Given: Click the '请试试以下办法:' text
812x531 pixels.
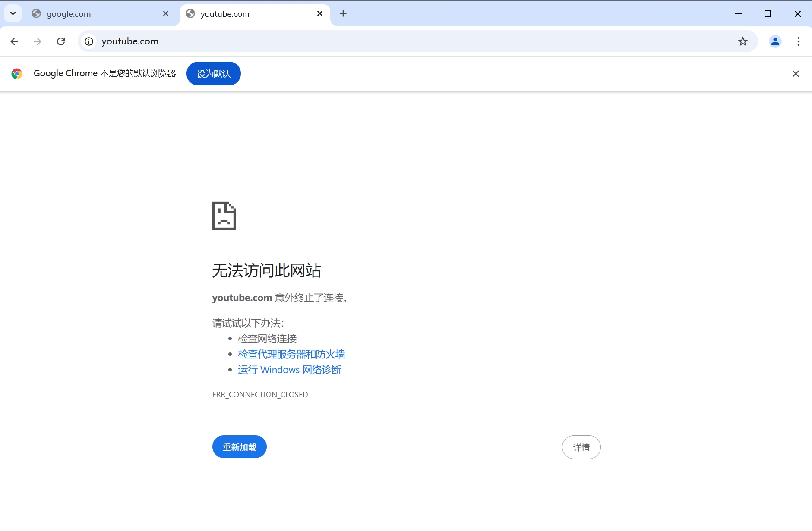Looking at the screenshot, I should pos(248,323).
